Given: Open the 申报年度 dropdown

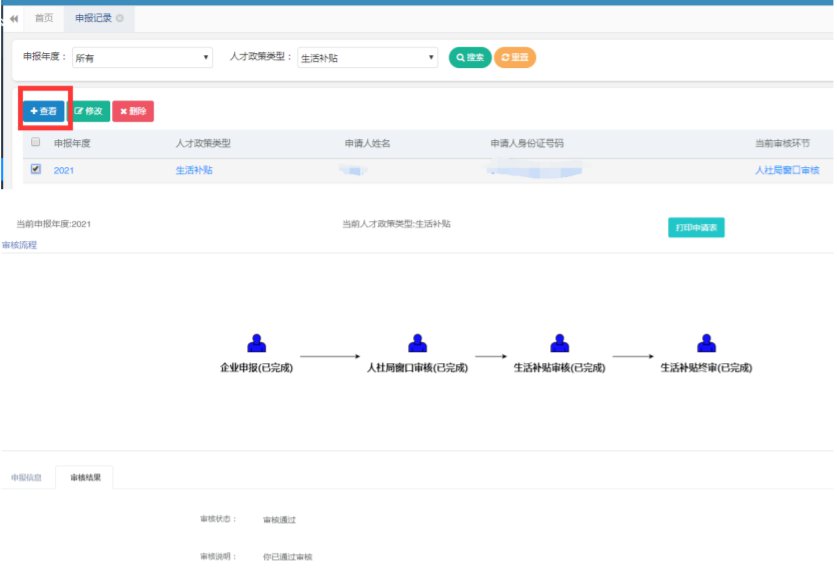Looking at the screenshot, I should click(x=143, y=58).
